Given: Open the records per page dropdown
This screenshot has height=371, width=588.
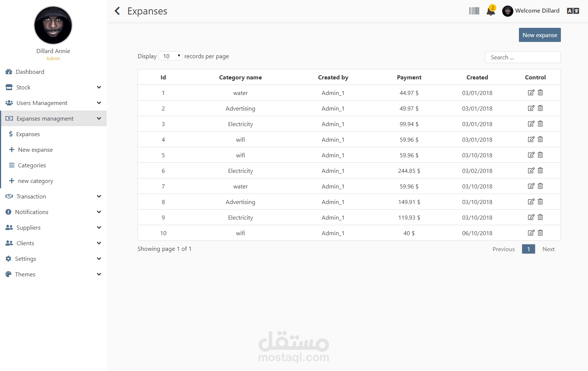Looking at the screenshot, I should pos(170,56).
